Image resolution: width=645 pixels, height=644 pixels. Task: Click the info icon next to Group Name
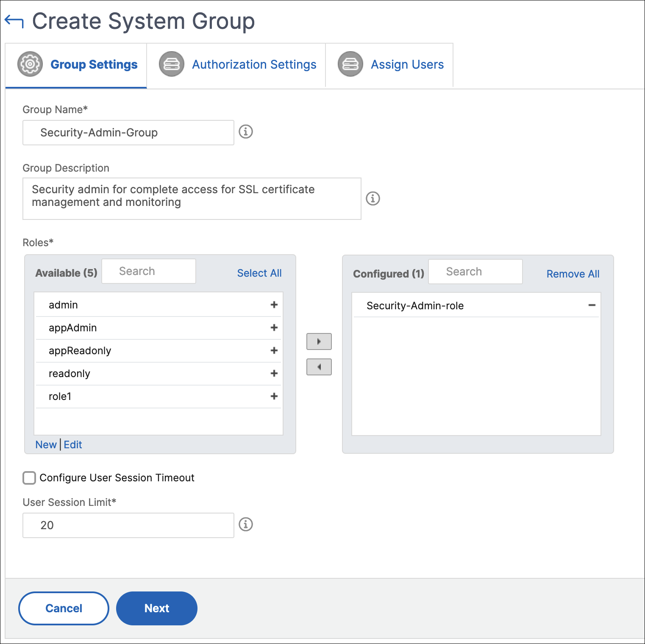(x=246, y=132)
